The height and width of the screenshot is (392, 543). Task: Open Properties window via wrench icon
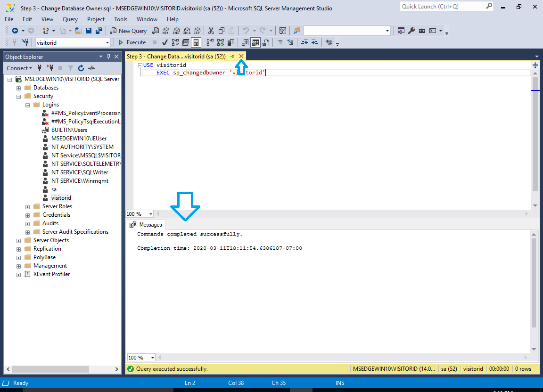tap(411, 31)
